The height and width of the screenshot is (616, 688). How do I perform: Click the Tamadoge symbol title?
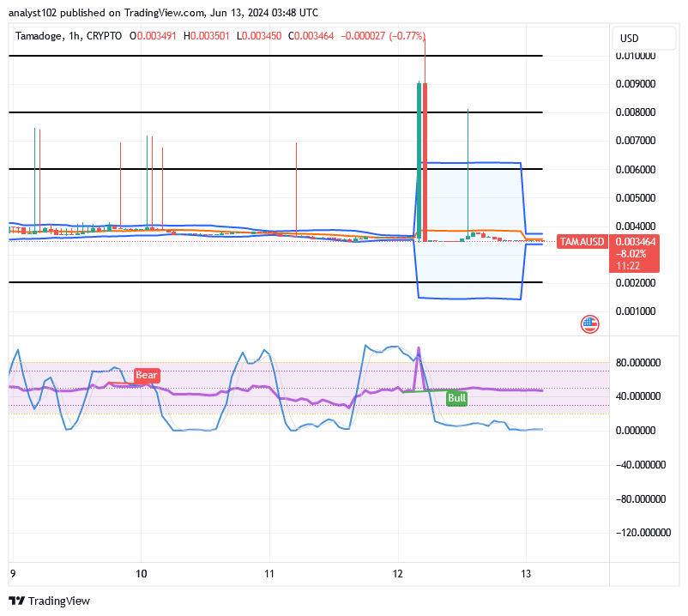[39, 36]
